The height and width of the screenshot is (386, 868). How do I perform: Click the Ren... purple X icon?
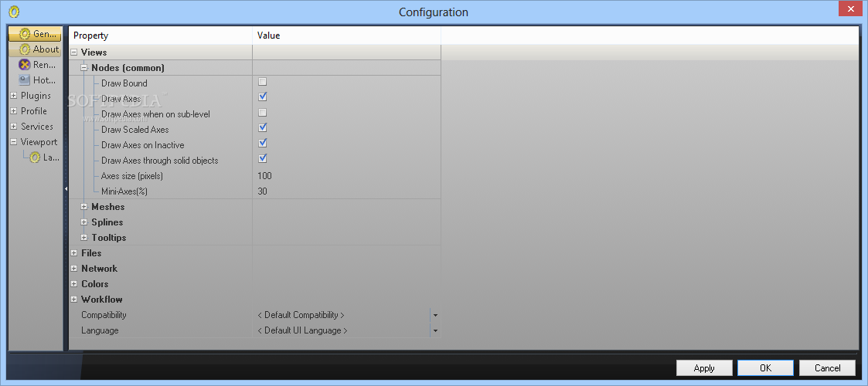tap(25, 65)
